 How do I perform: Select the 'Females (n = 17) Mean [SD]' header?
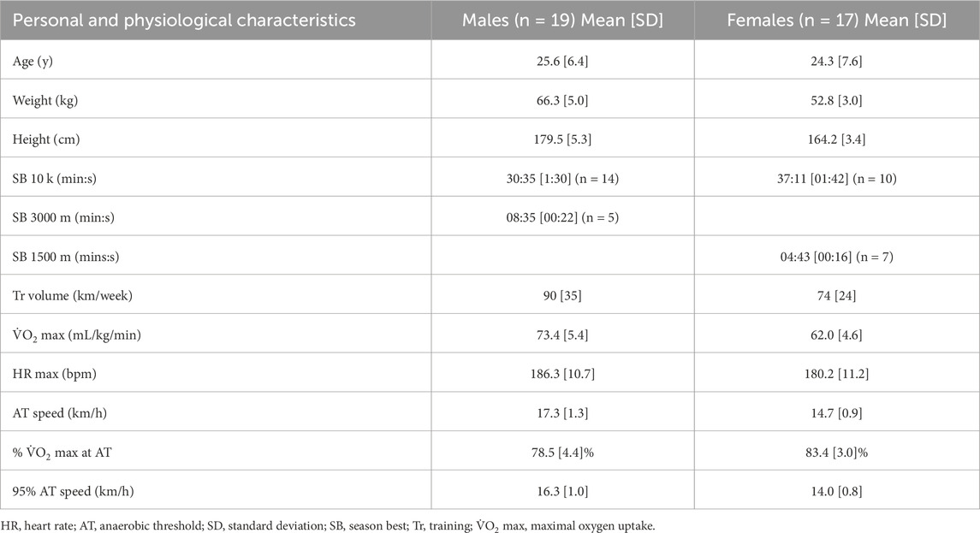[x=836, y=21]
